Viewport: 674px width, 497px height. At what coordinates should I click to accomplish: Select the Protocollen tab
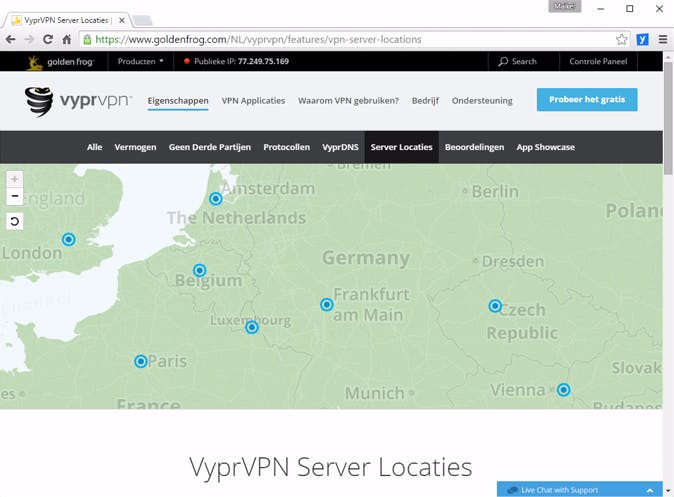tap(287, 147)
